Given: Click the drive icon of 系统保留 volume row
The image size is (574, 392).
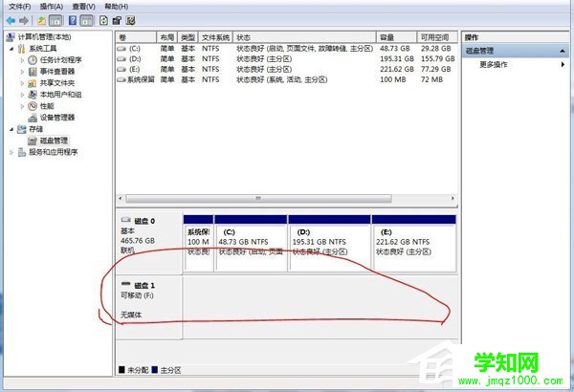Looking at the screenshot, I should 121,79.
